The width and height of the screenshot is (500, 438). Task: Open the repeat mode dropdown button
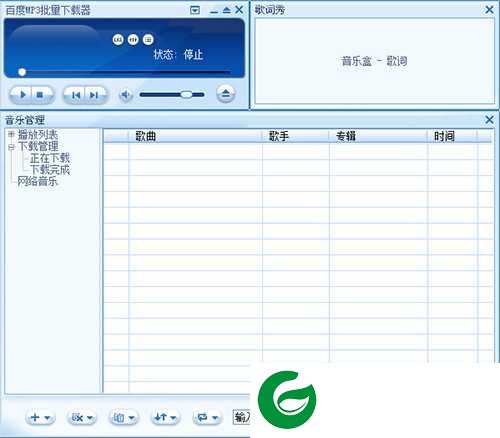tap(207, 417)
